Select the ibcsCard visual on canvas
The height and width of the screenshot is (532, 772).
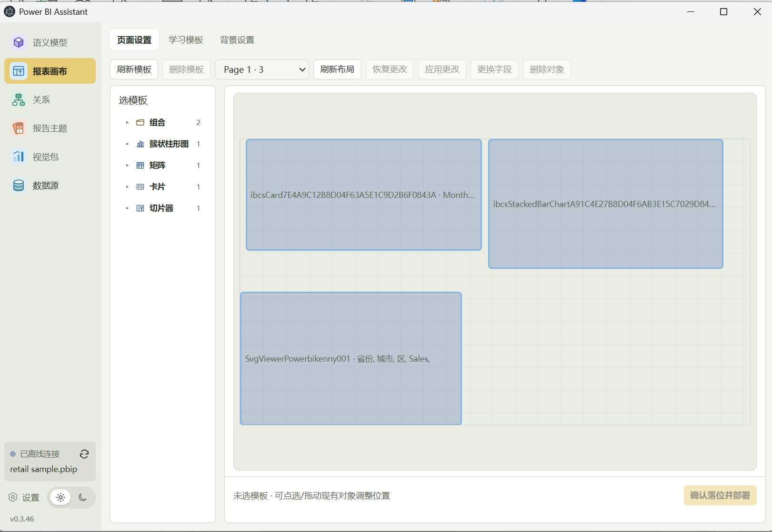click(364, 195)
